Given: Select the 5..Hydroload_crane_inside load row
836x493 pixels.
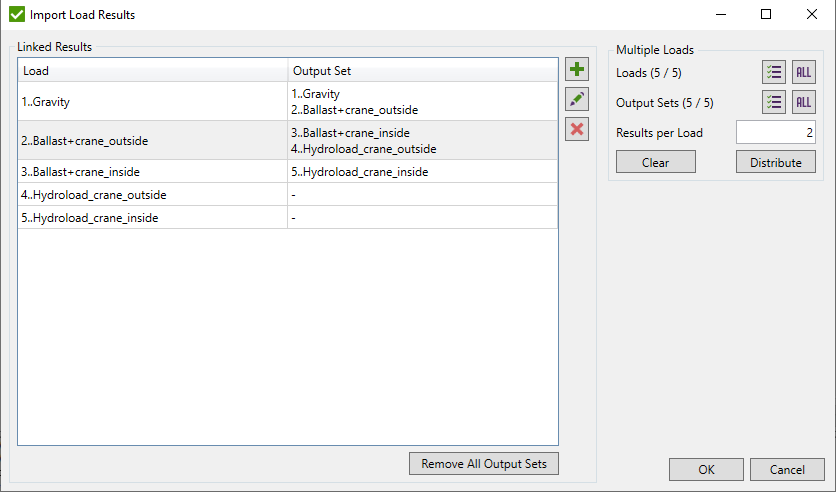Looking at the screenshot, I should [152, 218].
